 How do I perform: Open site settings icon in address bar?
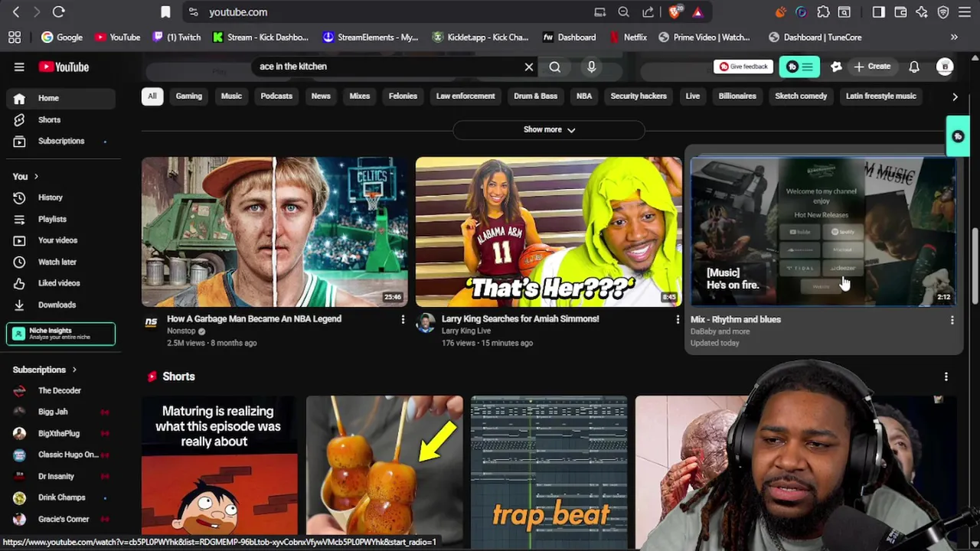pyautogui.click(x=193, y=12)
